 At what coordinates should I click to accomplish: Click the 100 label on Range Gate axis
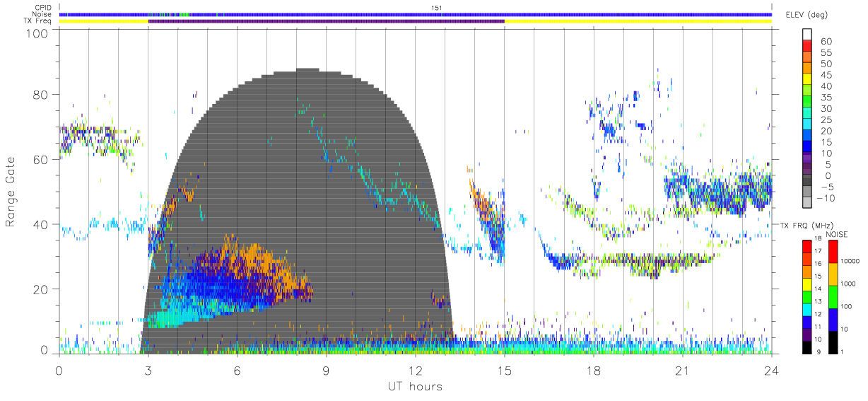pos(37,33)
